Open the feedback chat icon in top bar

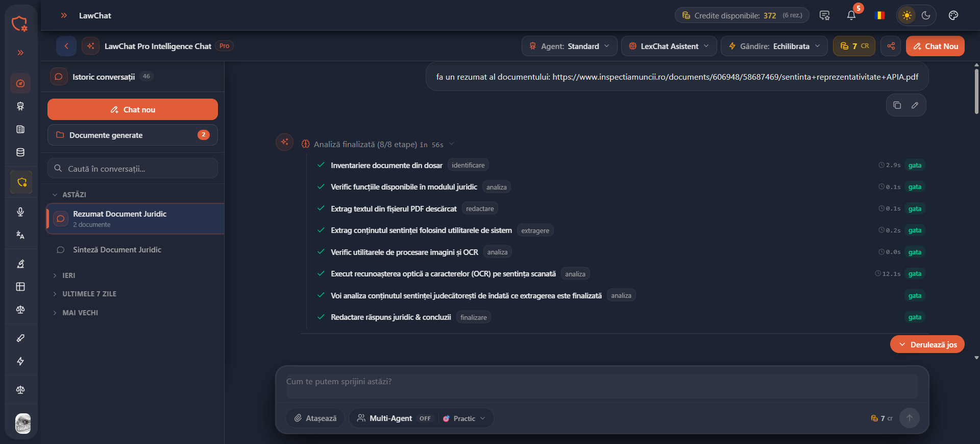tap(824, 15)
